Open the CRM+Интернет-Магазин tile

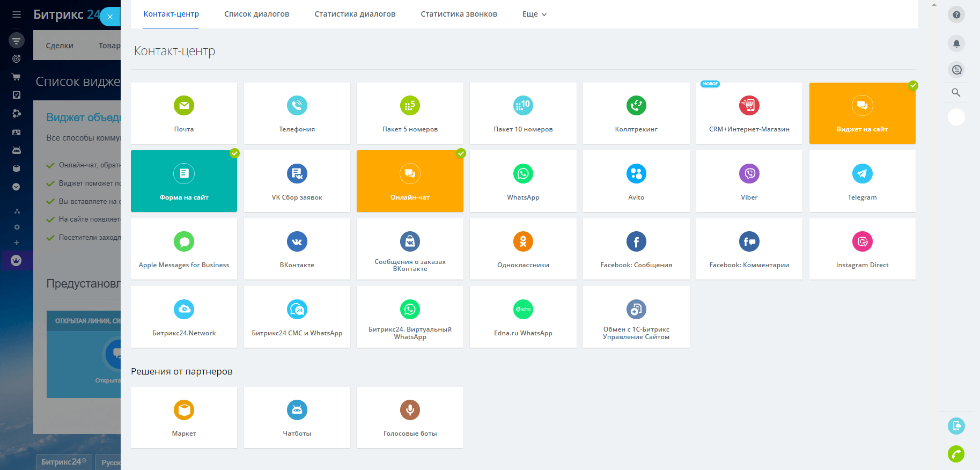click(749, 113)
